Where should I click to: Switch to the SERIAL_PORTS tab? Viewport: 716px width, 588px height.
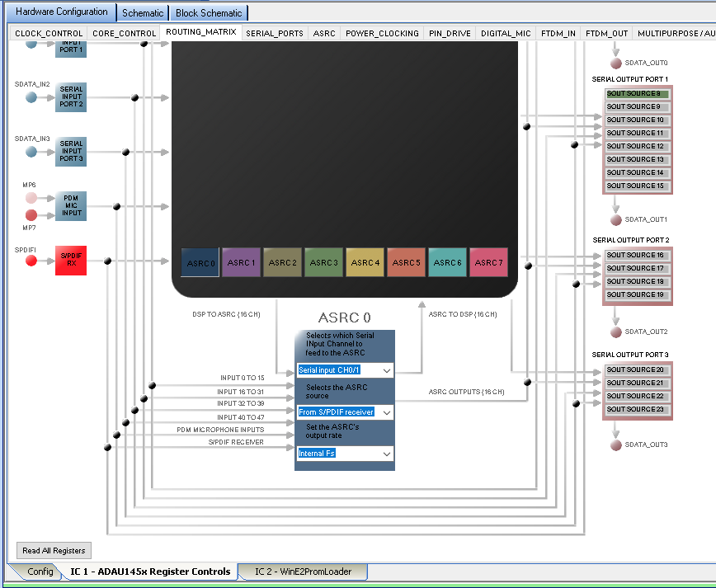pos(274,33)
